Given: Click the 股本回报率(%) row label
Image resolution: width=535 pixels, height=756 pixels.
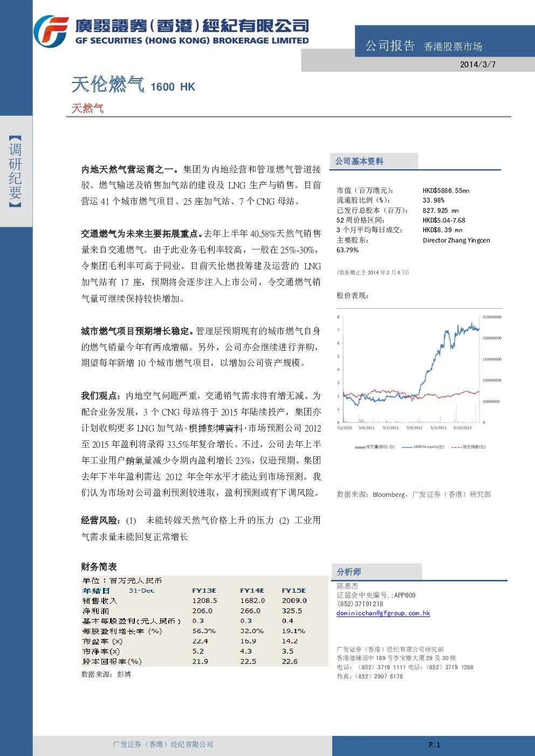Looking at the screenshot, I should coord(112,661).
